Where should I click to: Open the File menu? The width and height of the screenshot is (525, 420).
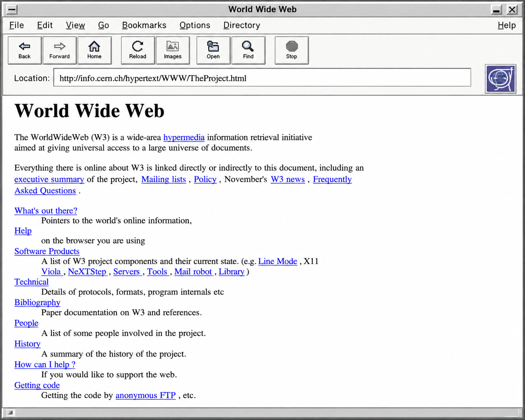[x=16, y=25]
